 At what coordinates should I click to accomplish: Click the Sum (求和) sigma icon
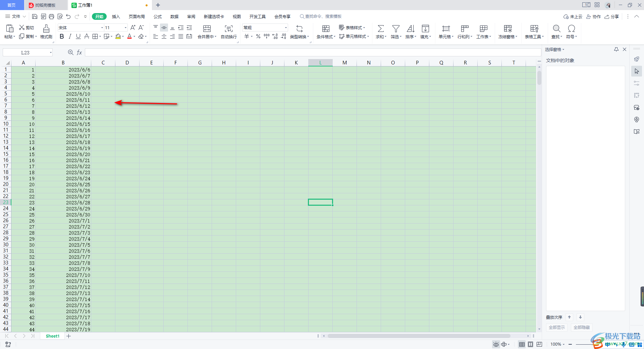pos(381,29)
